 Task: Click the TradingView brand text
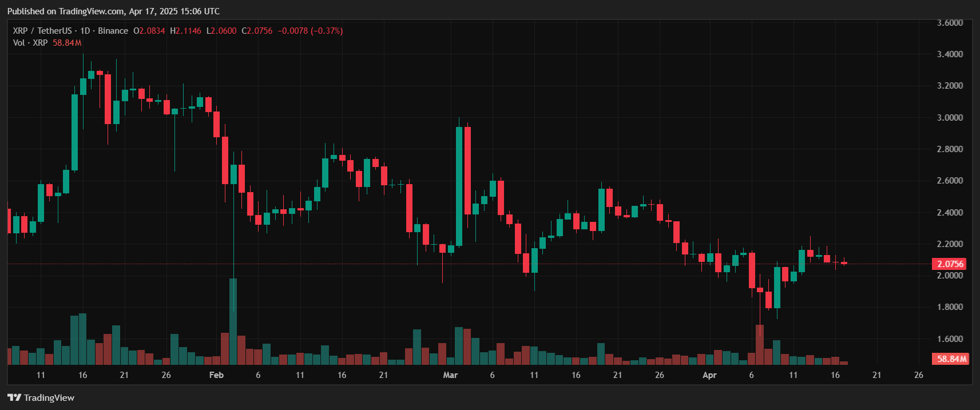click(49, 397)
